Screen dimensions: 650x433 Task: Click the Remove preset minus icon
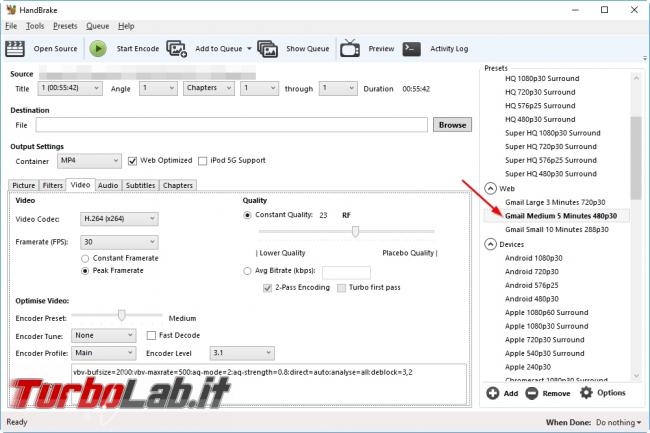coord(531,393)
